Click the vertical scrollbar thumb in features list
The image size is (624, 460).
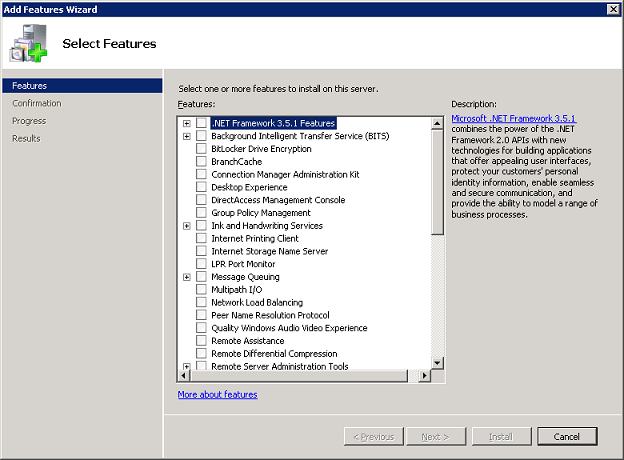[437, 182]
